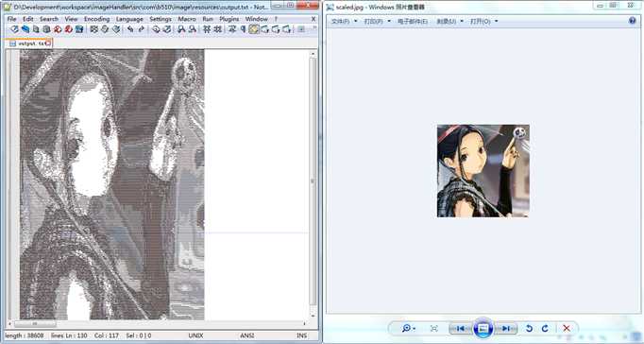The width and height of the screenshot is (644, 344).
Task: Click ANSI encoding status entry
Action: pos(247,335)
